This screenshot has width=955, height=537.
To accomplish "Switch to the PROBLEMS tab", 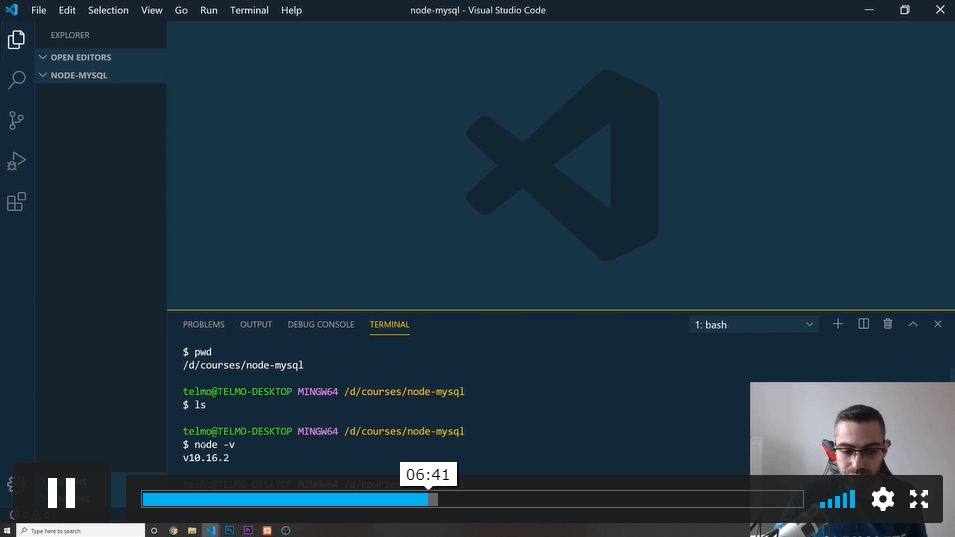I will [x=203, y=325].
